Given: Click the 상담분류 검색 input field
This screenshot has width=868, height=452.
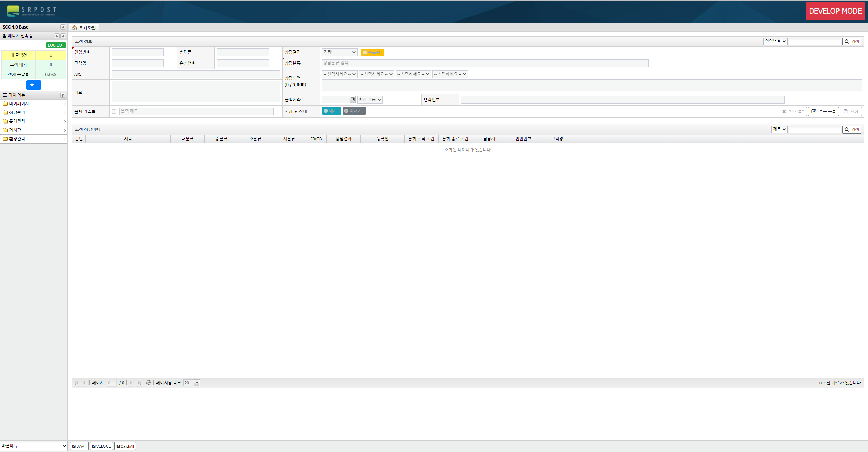Looking at the screenshot, I should tap(485, 63).
